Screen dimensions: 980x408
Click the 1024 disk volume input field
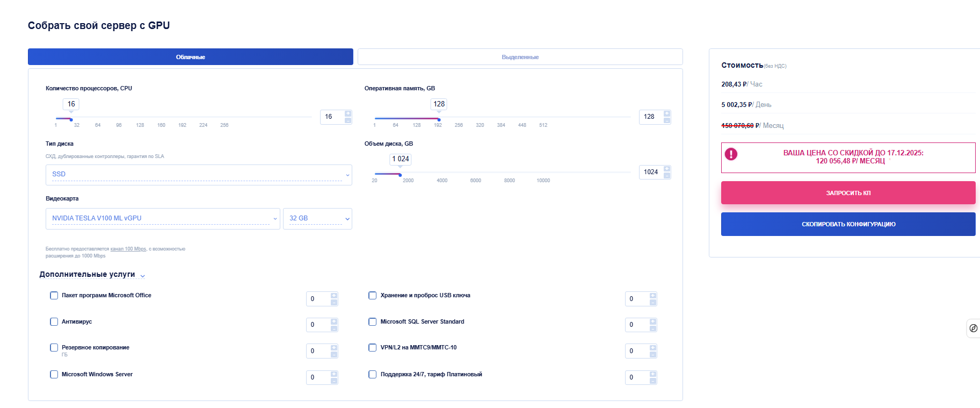click(x=651, y=172)
